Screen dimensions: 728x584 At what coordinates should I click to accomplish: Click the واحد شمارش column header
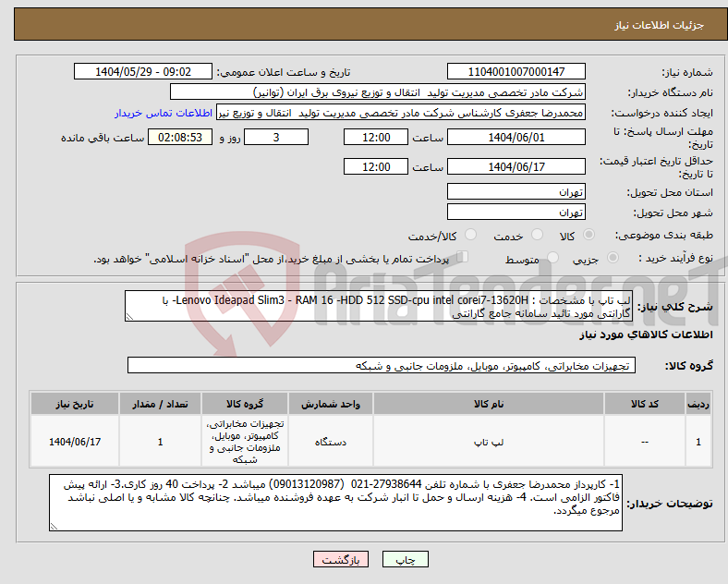(x=331, y=404)
